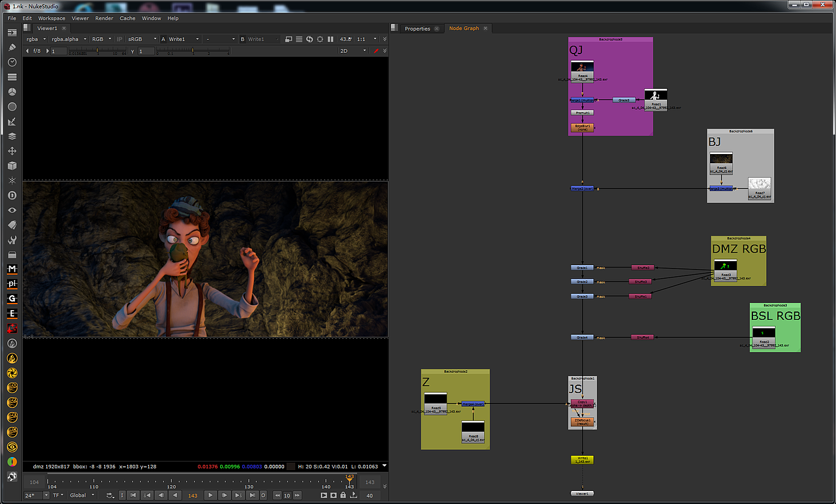Click the current frame number field 143
The height and width of the screenshot is (504, 836).
pyautogui.click(x=193, y=496)
